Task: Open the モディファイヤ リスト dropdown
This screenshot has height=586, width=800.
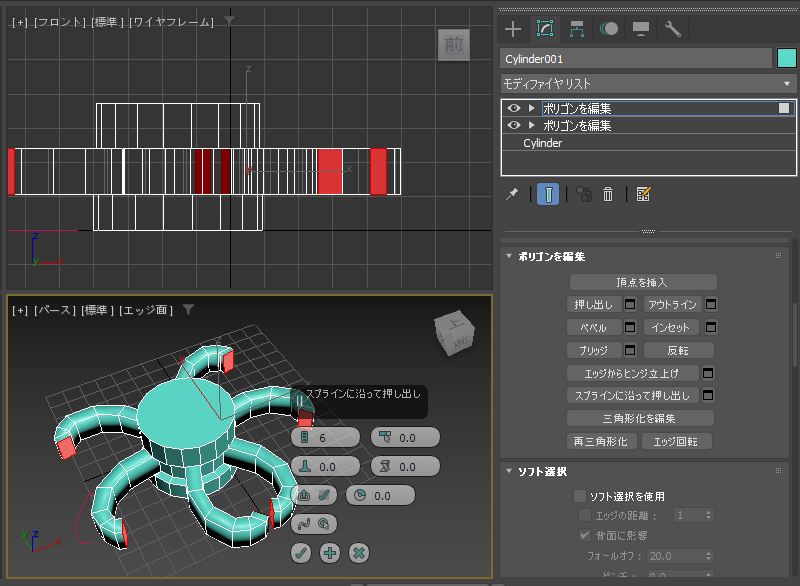Action: click(648, 84)
